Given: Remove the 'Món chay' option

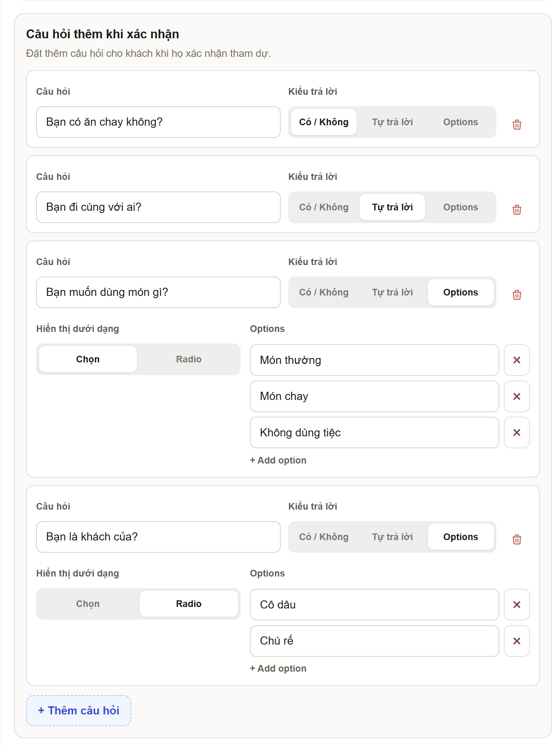Looking at the screenshot, I should (x=516, y=396).
